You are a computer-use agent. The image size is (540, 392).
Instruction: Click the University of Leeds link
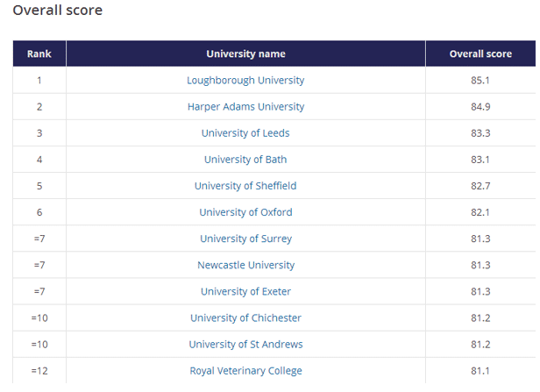245,133
